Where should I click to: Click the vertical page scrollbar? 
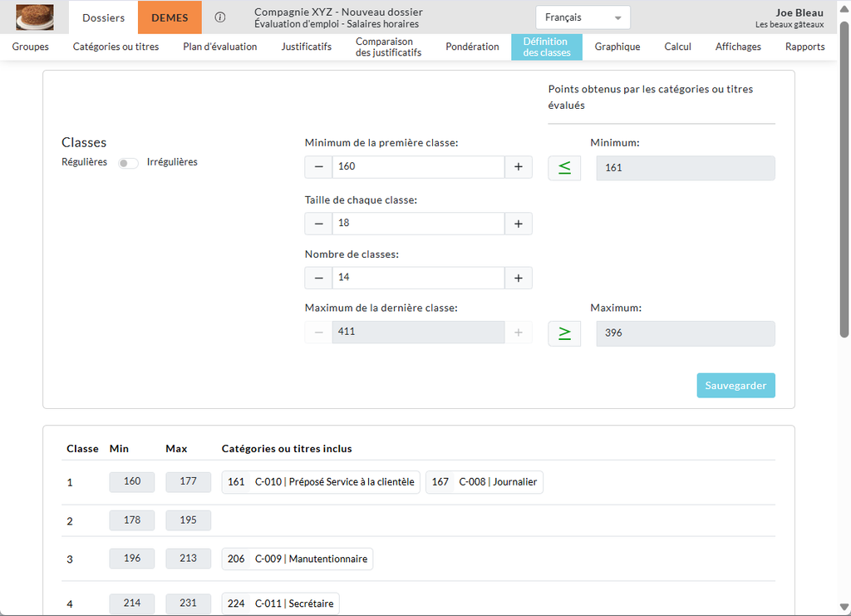[844, 179]
